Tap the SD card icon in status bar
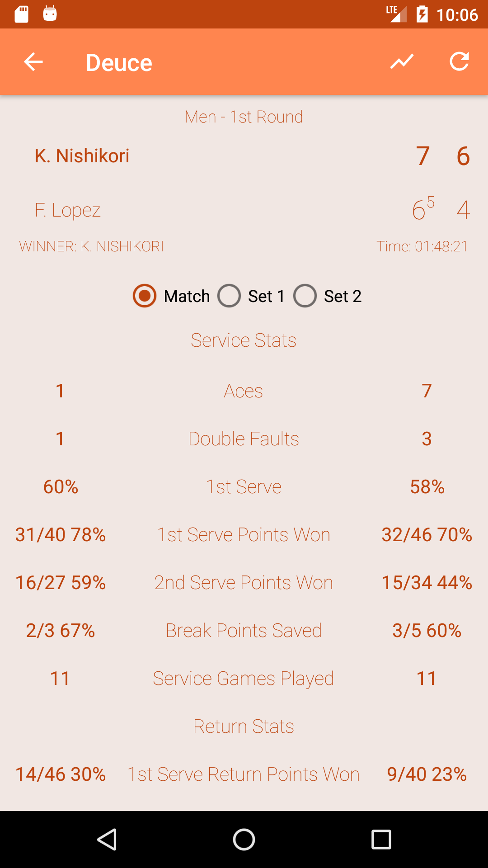The image size is (488, 868). point(21,14)
